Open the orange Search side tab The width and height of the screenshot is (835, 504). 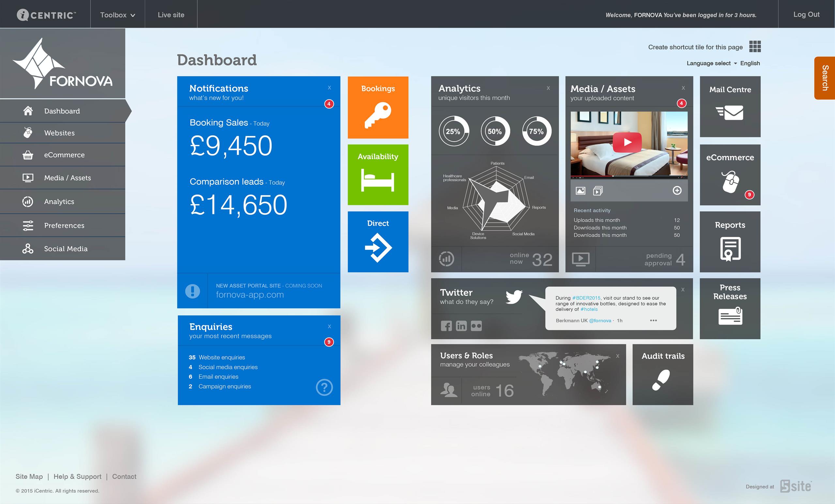825,78
